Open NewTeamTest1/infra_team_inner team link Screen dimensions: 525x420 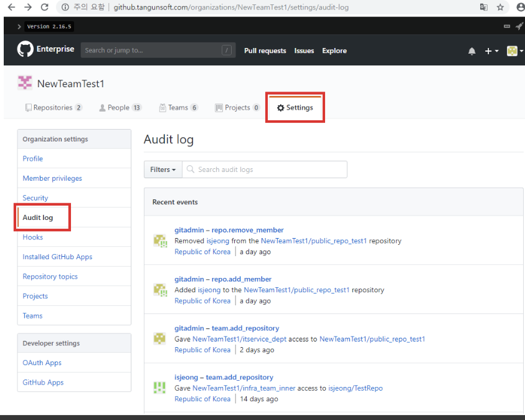(244, 388)
